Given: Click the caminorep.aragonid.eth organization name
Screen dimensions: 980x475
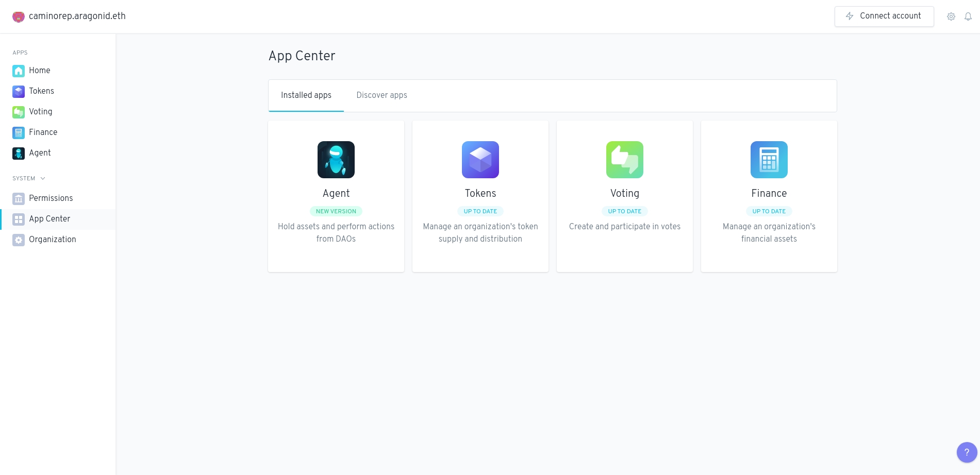Looking at the screenshot, I should [77, 16].
